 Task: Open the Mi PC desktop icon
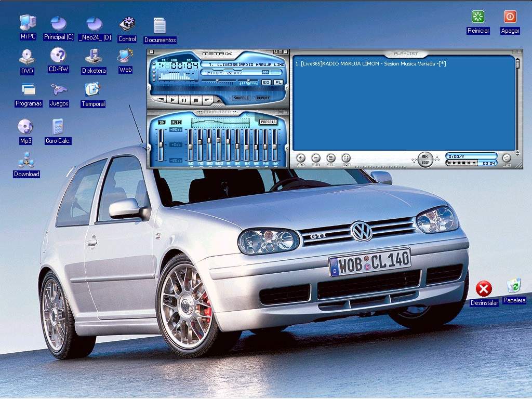pyautogui.click(x=28, y=27)
